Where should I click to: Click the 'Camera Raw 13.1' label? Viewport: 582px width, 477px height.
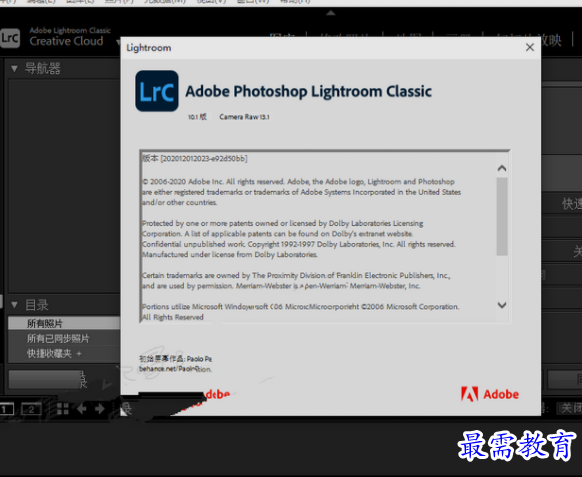(244, 117)
